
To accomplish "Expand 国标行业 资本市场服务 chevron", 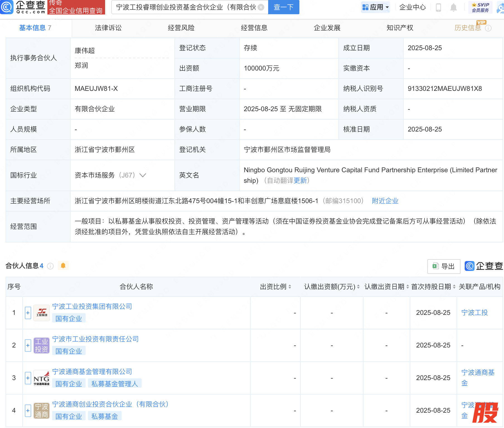I will tap(143, 175).
